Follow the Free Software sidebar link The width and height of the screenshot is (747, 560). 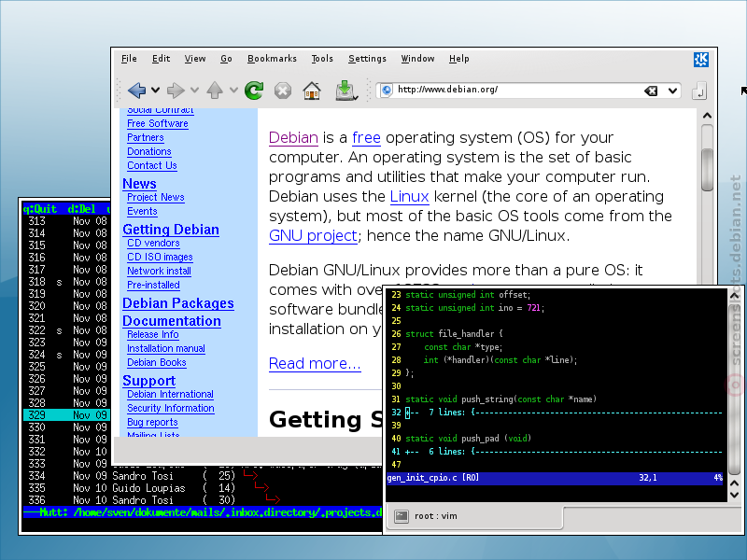click(158, 123)
